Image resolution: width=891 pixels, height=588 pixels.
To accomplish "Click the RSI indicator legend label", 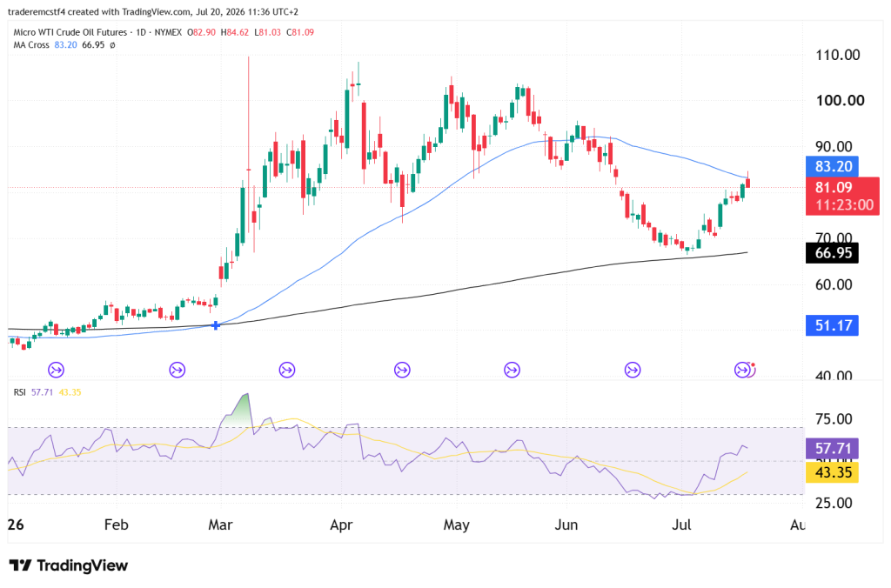I will [x=19, y=392].
